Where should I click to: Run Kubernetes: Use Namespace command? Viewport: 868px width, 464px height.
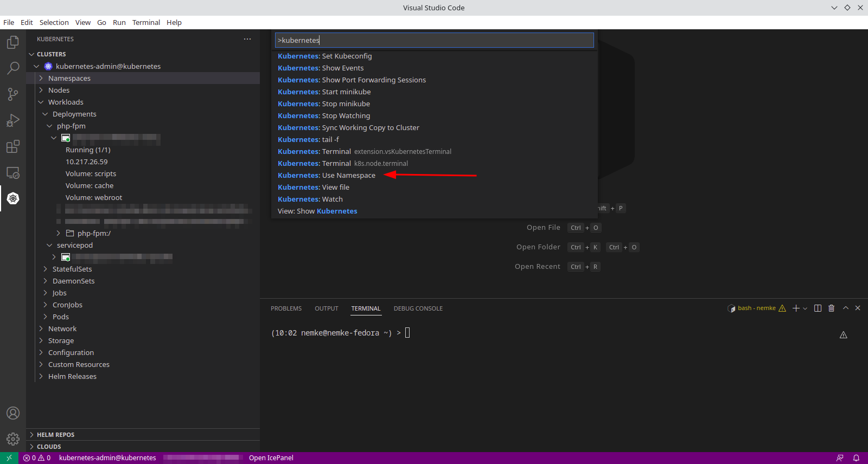point(327,176)
